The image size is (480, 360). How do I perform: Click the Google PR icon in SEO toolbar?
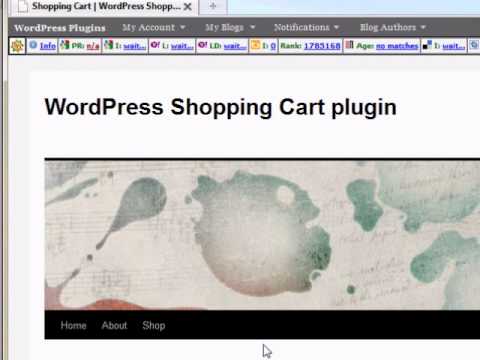tap(65, 45)
